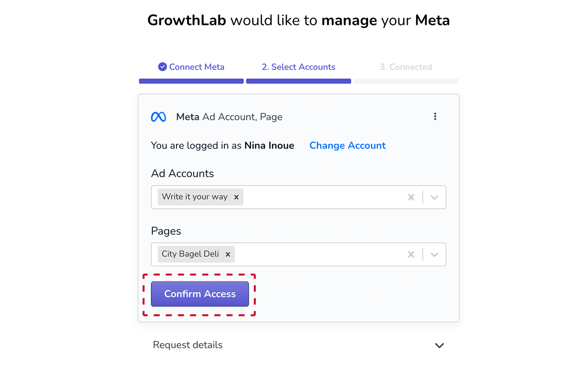
Task: Open the Pages dropdown arrow
Action: (x=434, y=254)
